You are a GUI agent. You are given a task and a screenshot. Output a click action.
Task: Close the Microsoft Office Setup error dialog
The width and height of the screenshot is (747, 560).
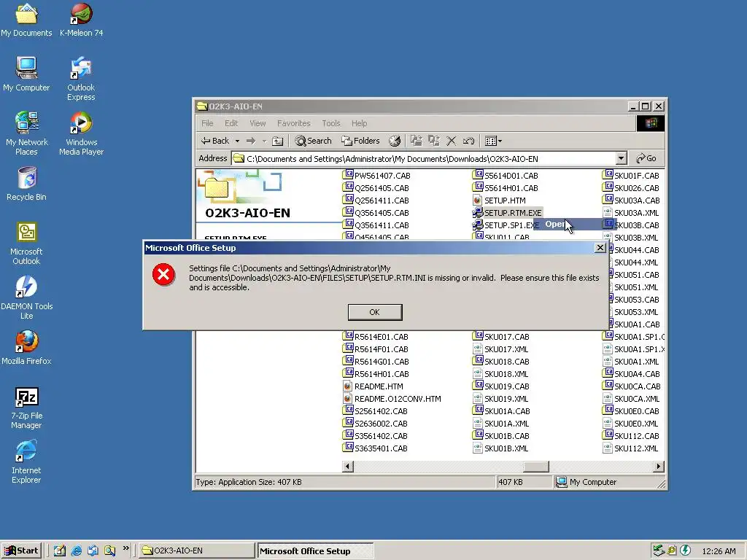(600, 248)
